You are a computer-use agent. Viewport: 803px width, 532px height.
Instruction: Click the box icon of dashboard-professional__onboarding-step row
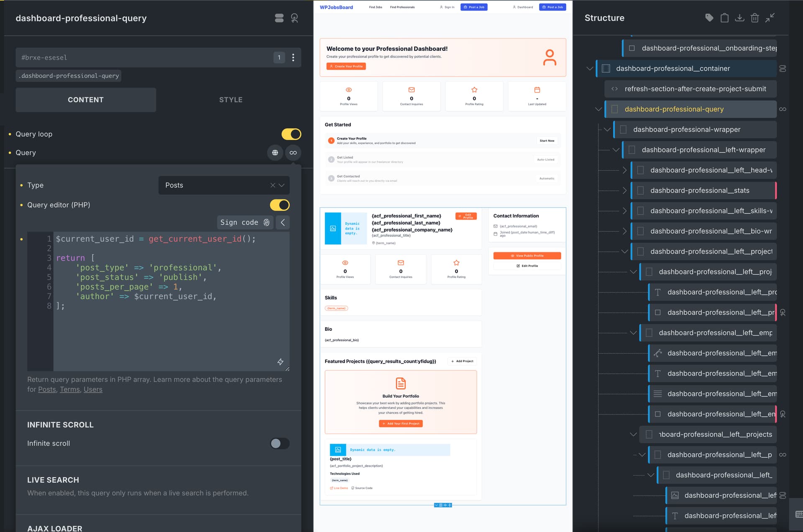pos(632,48)
